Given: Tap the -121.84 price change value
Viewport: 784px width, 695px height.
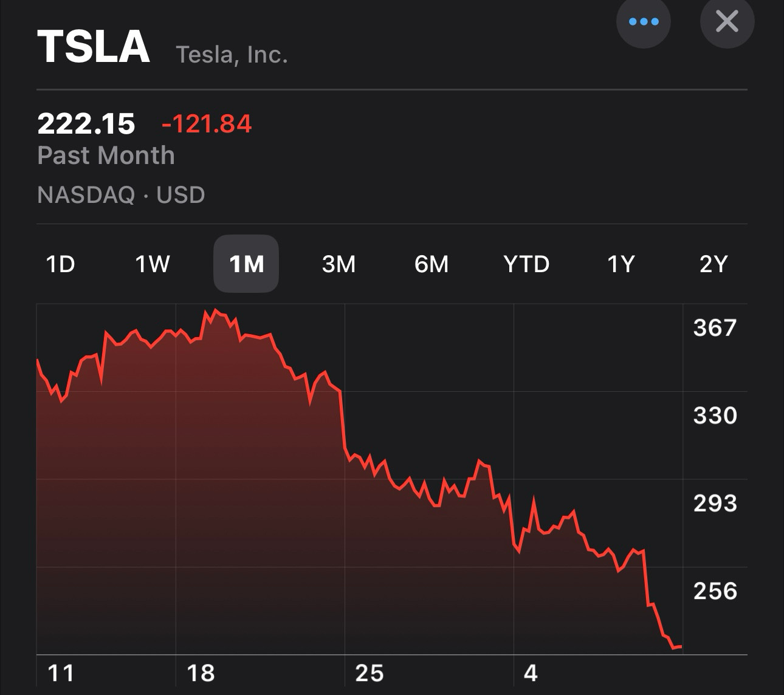Looking at the screenshot, I should [x=206, y=124].
